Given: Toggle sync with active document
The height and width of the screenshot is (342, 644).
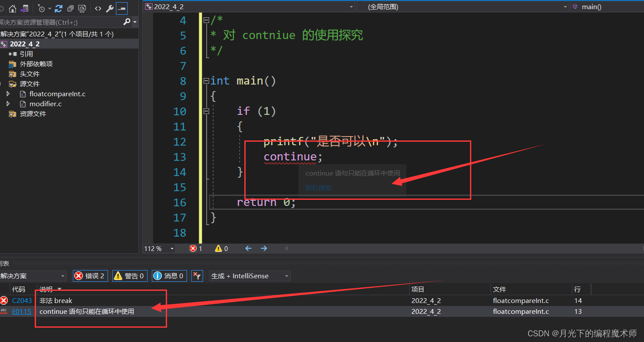Looking at the screenshot, I should click(x=59, y=8).
